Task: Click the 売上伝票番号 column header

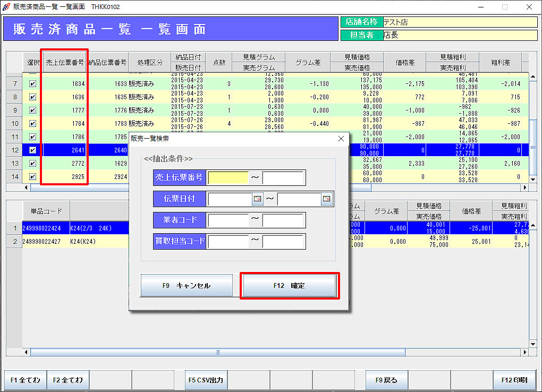Action: [x=64, y=62]
